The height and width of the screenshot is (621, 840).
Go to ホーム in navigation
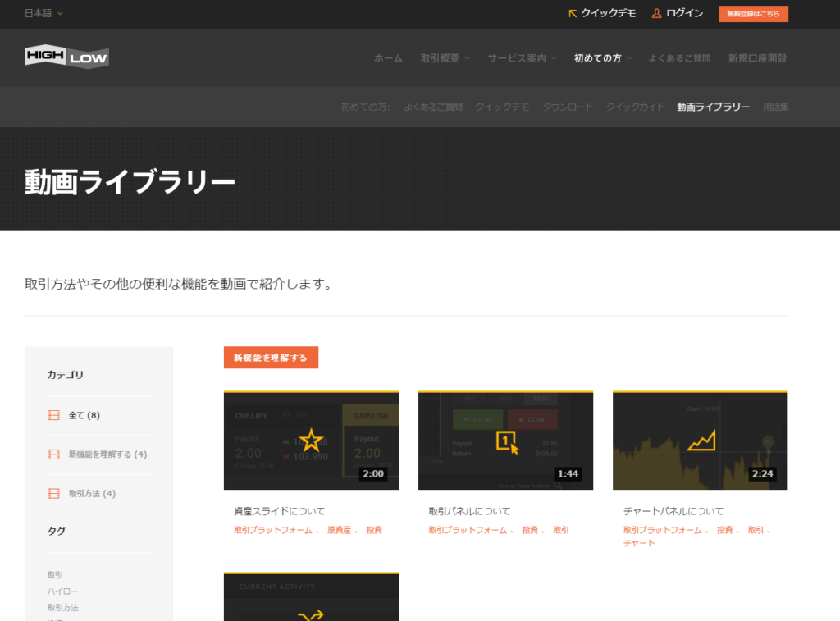[388, 58]
